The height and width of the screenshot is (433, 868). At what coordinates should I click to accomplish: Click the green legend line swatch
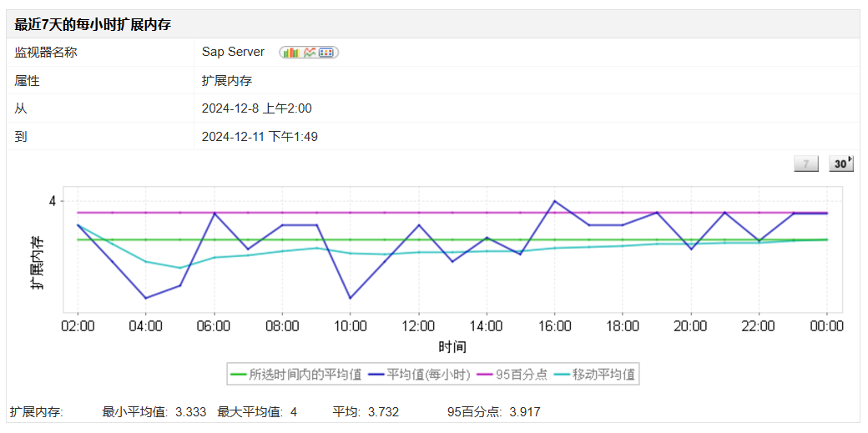pos(238,375)
